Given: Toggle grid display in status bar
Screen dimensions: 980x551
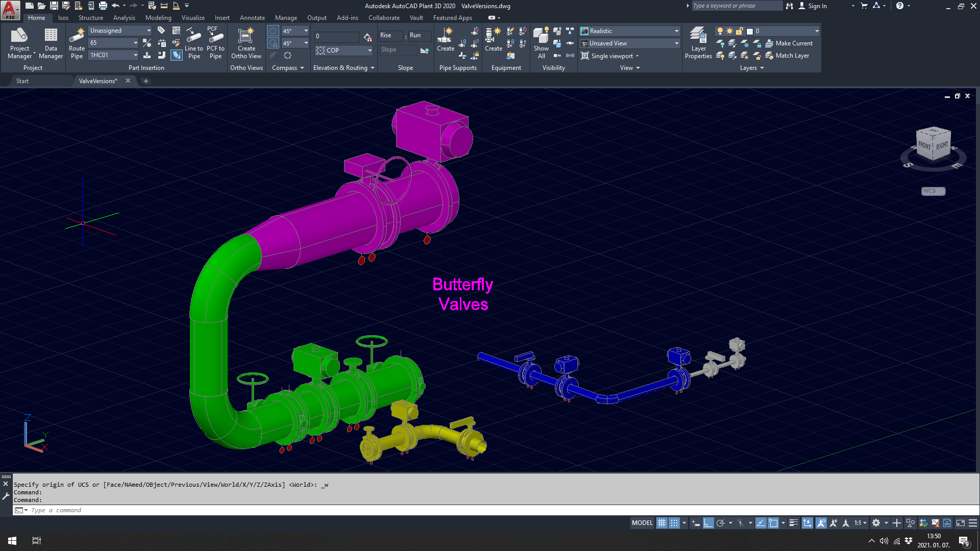Looking at the screenshot, I should (x=661, y=523).
